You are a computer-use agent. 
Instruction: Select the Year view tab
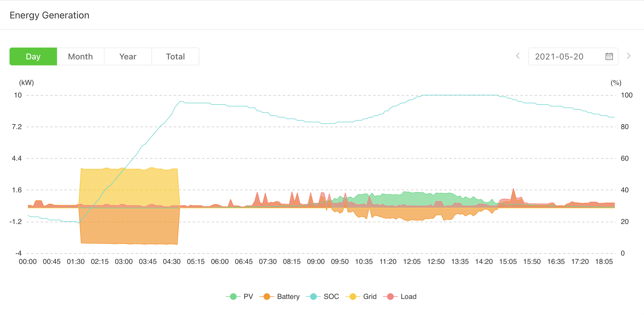(x=128, y=56)
